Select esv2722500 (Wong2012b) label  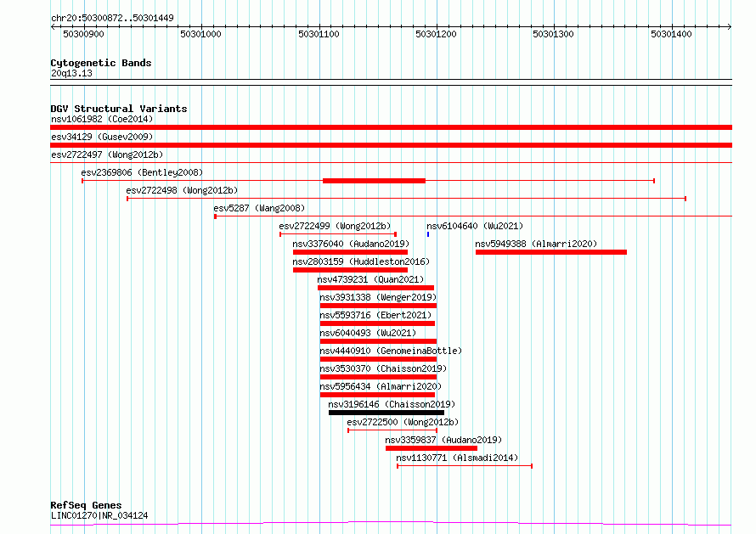(x=403, y=422)
